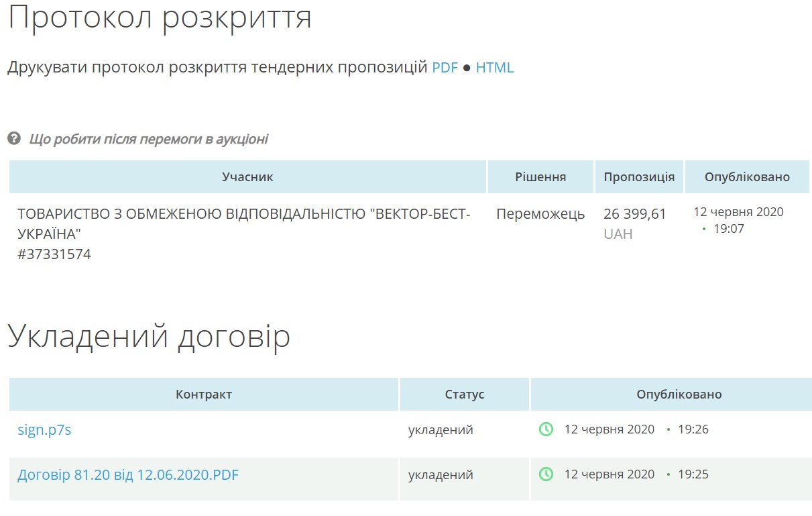
Task: Click the 26 399,61 UAH proposal amount
Action: (x=634, y=214)
